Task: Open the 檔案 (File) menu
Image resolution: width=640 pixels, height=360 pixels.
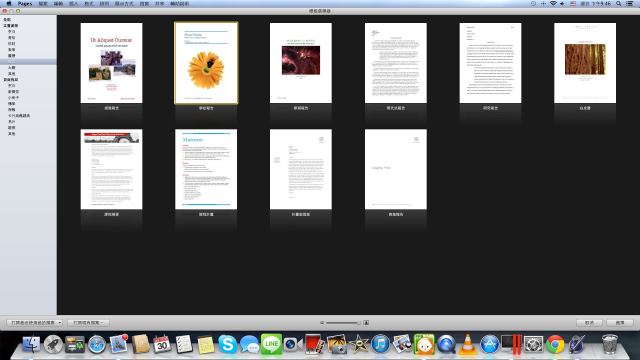Action: tap(43, 4)
